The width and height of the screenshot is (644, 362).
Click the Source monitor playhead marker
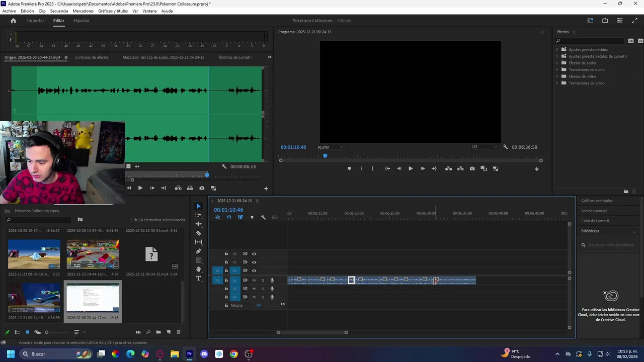pos(207,174)
